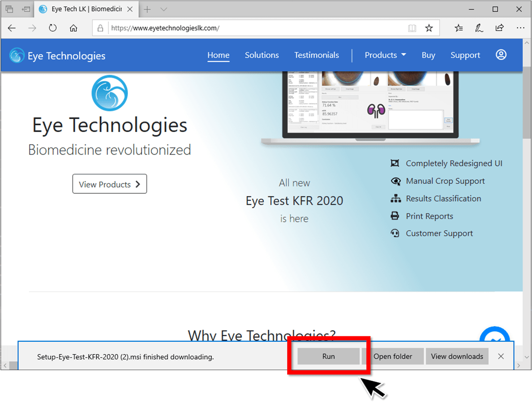Click the 'is here' text
532x408 pixels.
pos(295,218)
